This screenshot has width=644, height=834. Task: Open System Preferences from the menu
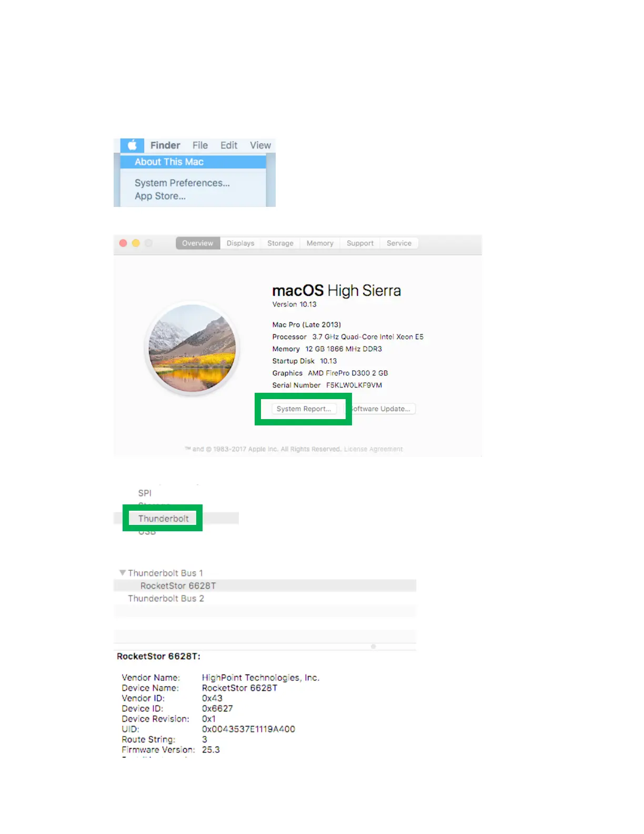182,183
